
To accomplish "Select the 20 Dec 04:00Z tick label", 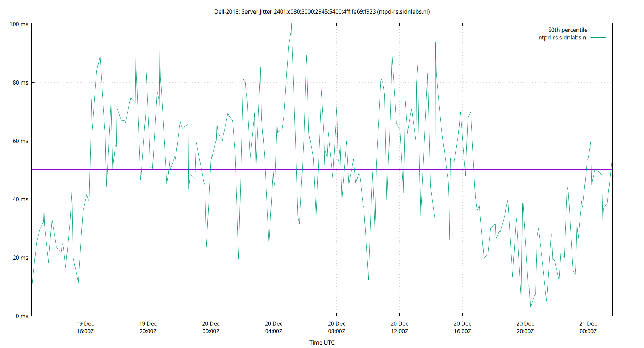I will coord(274,327).
